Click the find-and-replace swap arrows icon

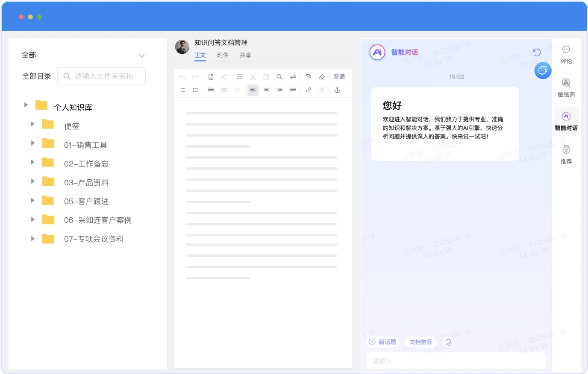click(x=293, y=77)
